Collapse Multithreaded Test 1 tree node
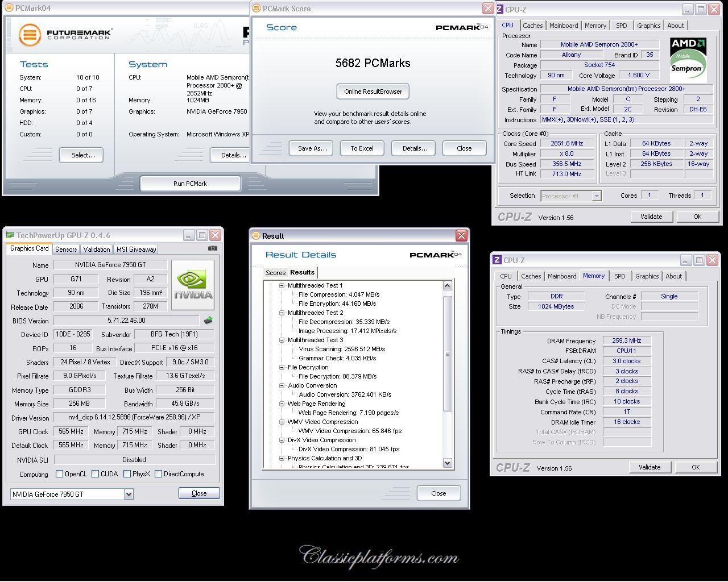The height and width of the screenshot is (582, 728). point(282,285)
